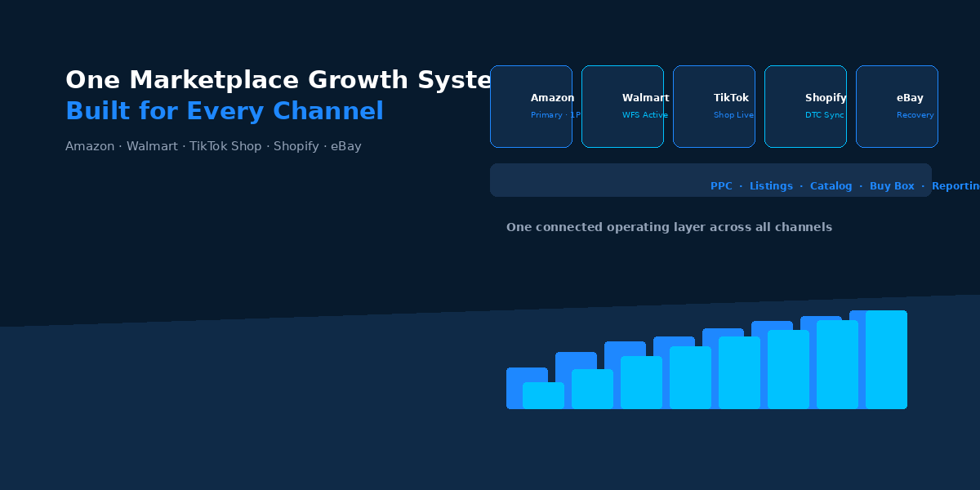Click the 'WFS Active' status text
Viewport: 980px width, 490px height.
point(645,115)
